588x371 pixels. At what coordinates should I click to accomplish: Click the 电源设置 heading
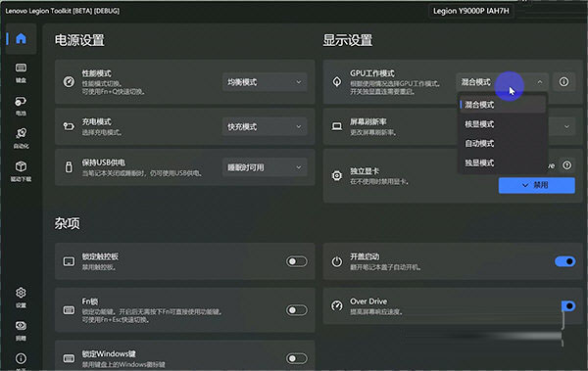pos(79,40)
